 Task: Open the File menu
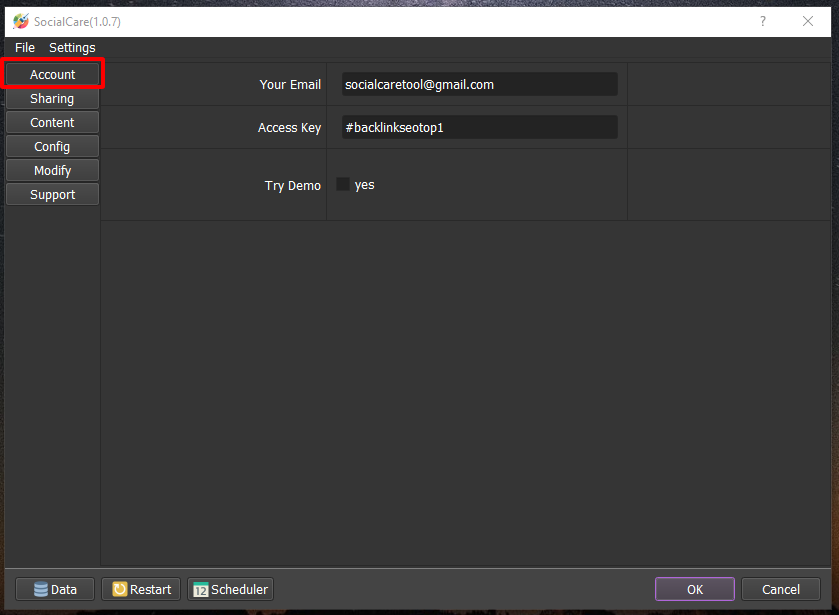pos(25,48)
